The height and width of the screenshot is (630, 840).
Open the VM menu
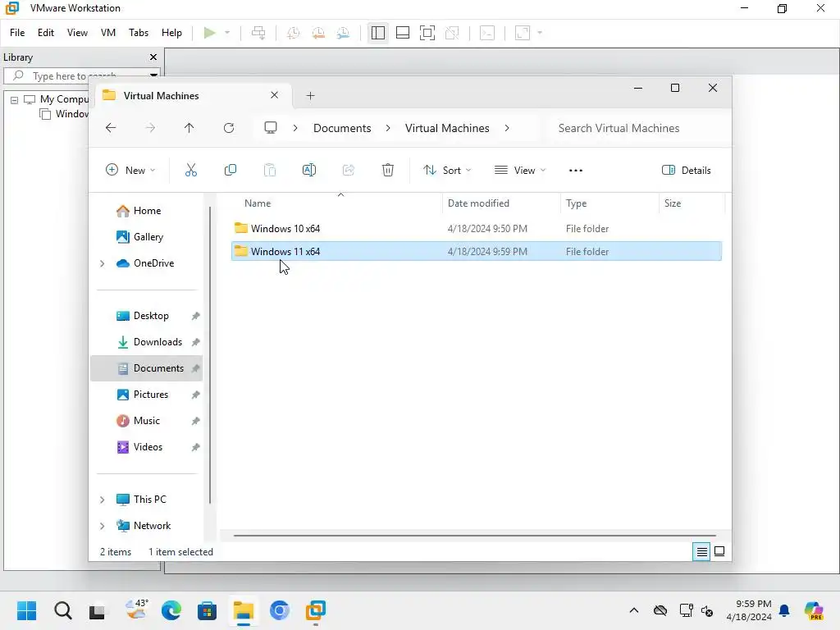108,33
